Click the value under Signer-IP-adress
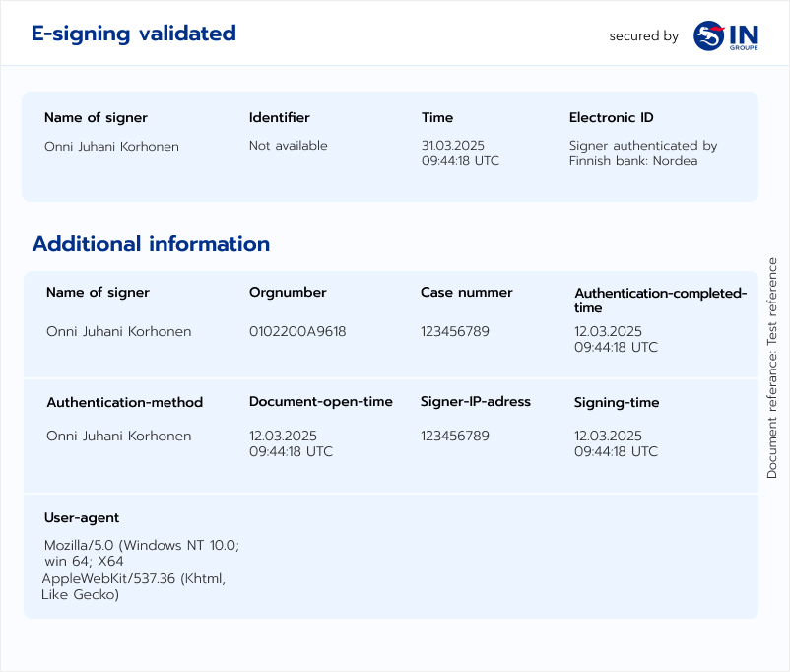 (454, 436)
